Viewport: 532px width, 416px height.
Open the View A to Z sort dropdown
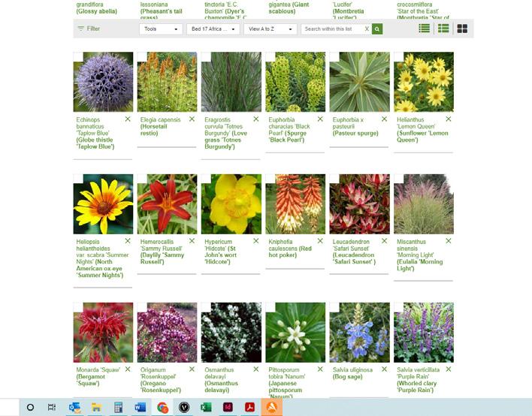271,29
